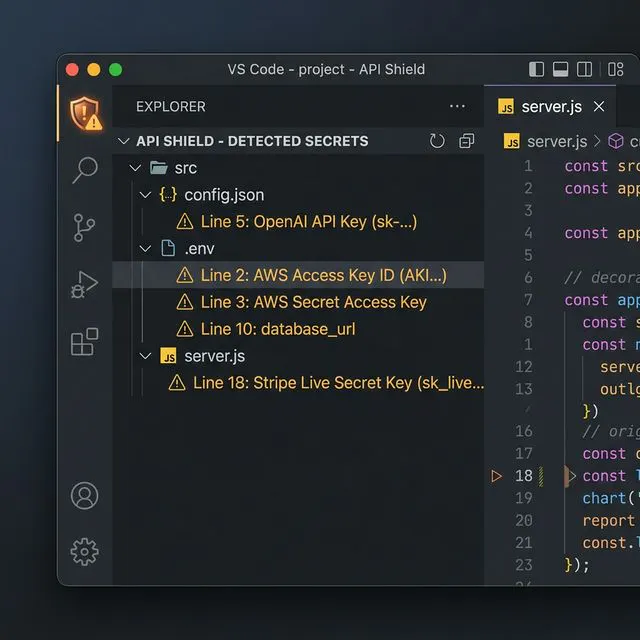Screen dimensions: 640x640
Task: Click warning icon for AWS Secret Access Key
Action: click(185, 302)
